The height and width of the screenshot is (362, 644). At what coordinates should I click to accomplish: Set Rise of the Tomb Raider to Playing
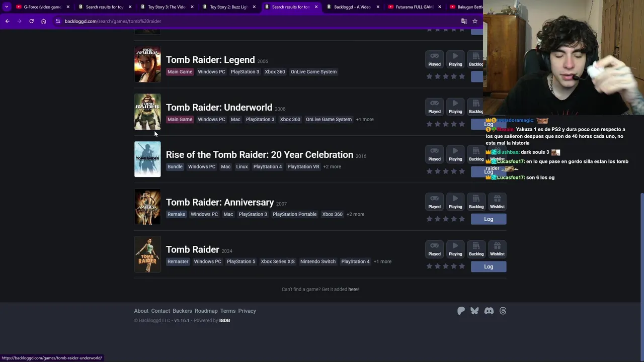pyautogui.click(x=455, y=154)
